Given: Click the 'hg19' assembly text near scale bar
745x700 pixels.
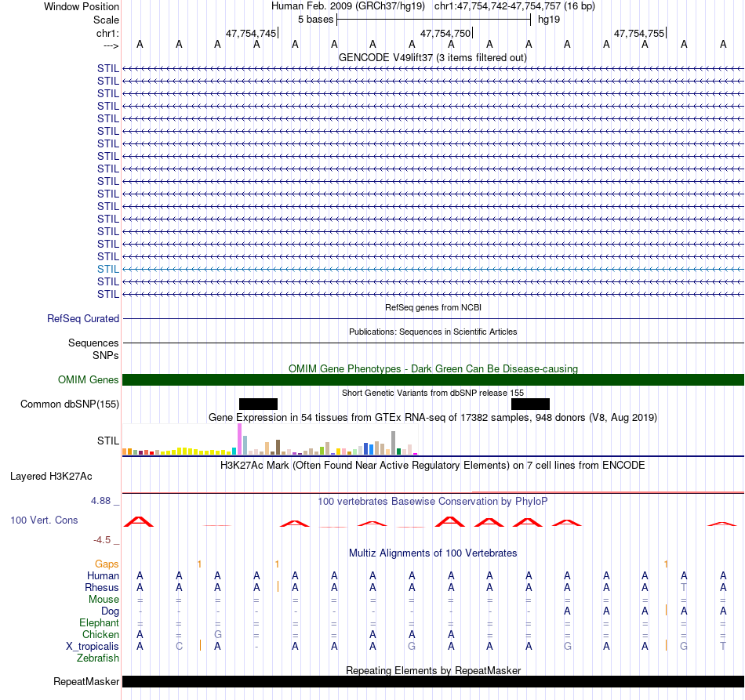Looking at the screenshot, I should tap(549, 20).
